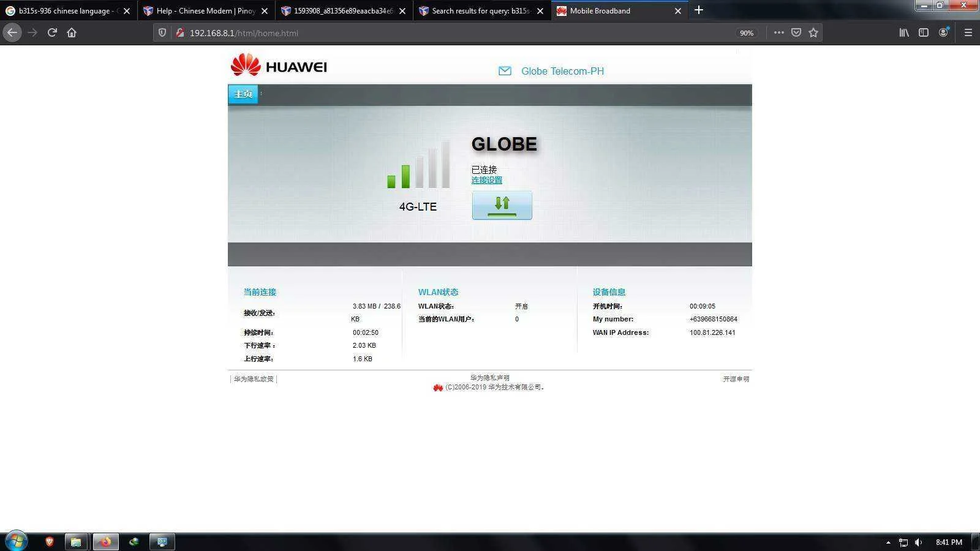Open the network tray icon
The height and width of the screenshot is (551, 980).
click(x=903, y=542)
